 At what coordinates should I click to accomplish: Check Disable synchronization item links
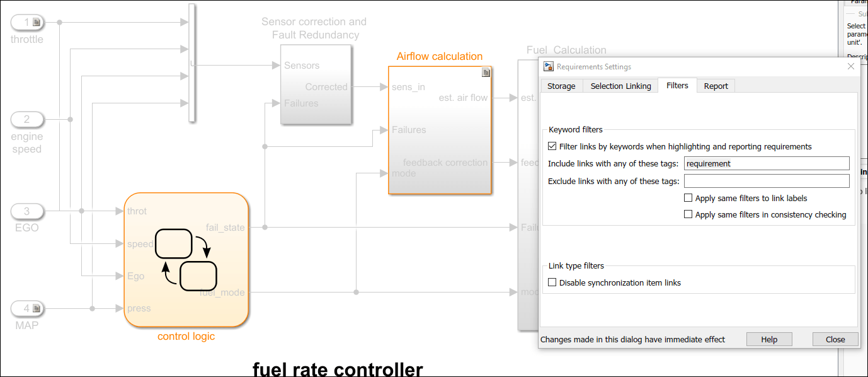[552, 282]
